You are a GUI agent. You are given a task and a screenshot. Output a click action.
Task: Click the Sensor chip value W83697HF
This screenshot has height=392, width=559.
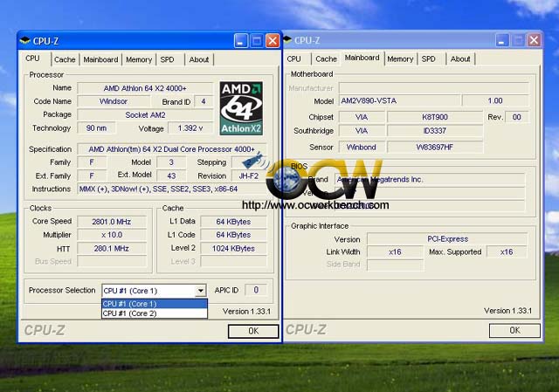tap(435, 147)
